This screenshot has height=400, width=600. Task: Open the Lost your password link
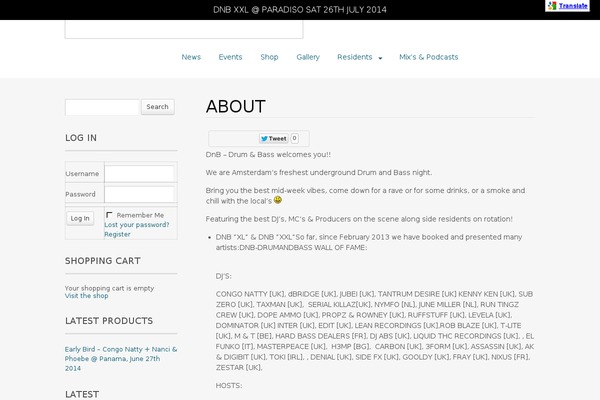click(x=137, y=225)
